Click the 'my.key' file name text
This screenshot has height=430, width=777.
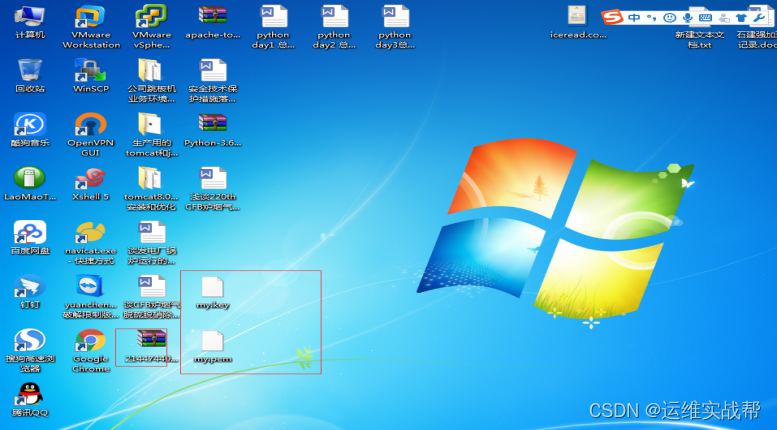(213, 305)
